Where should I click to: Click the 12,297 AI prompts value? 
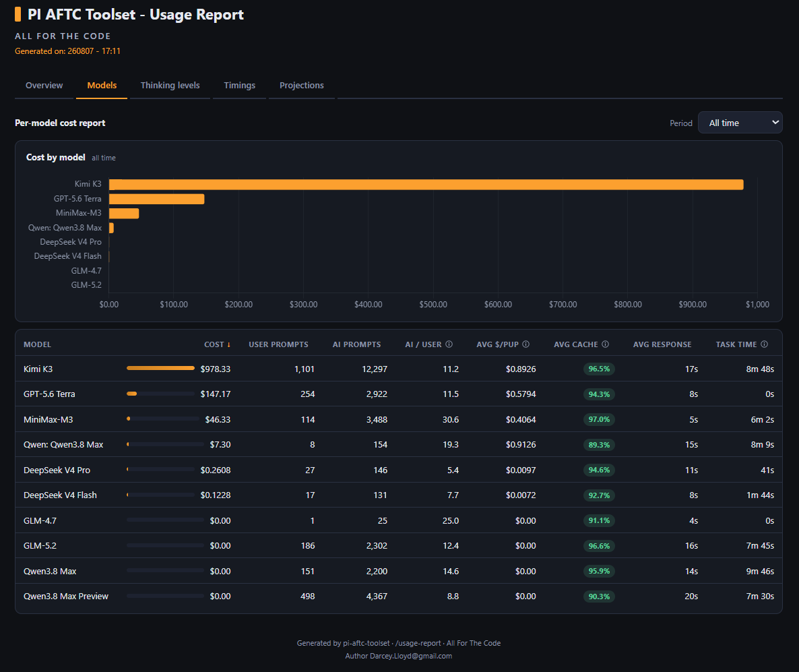(x=375, y=369)
